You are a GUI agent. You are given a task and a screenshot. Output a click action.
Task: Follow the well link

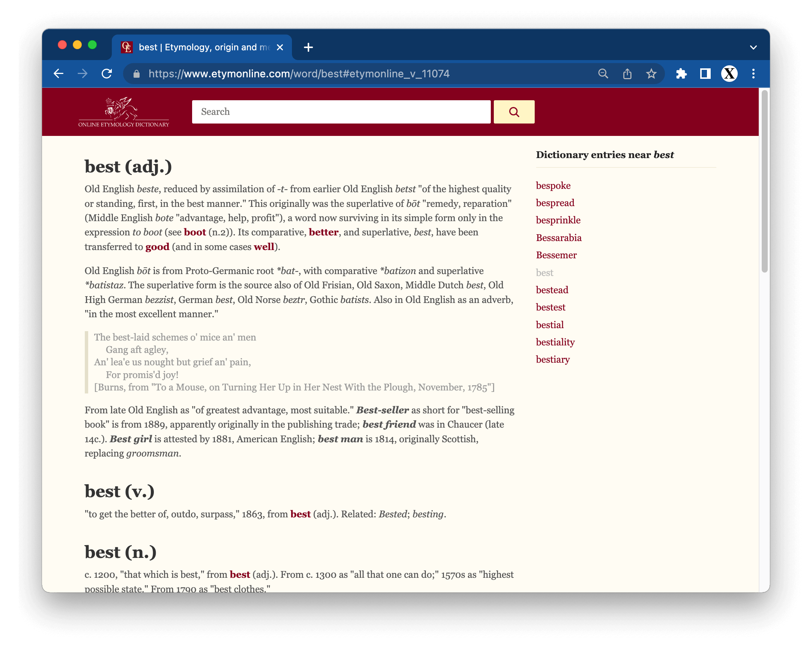click(264, 247)
